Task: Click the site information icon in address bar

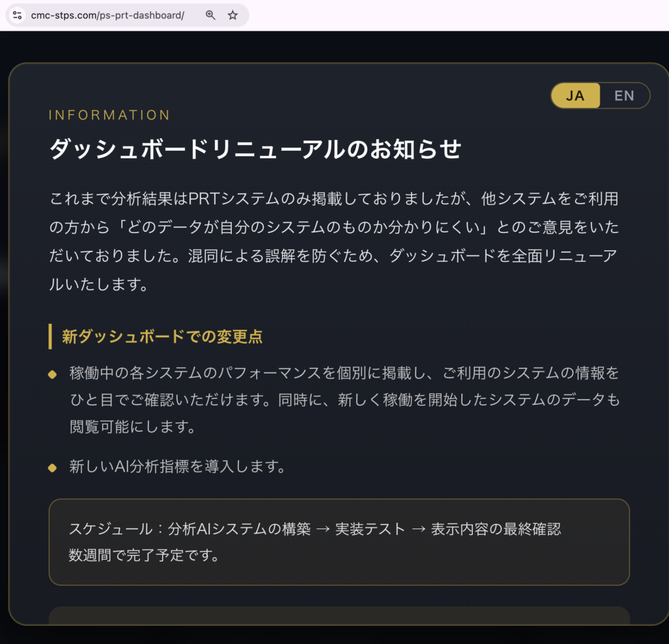Action: (18, 16)
